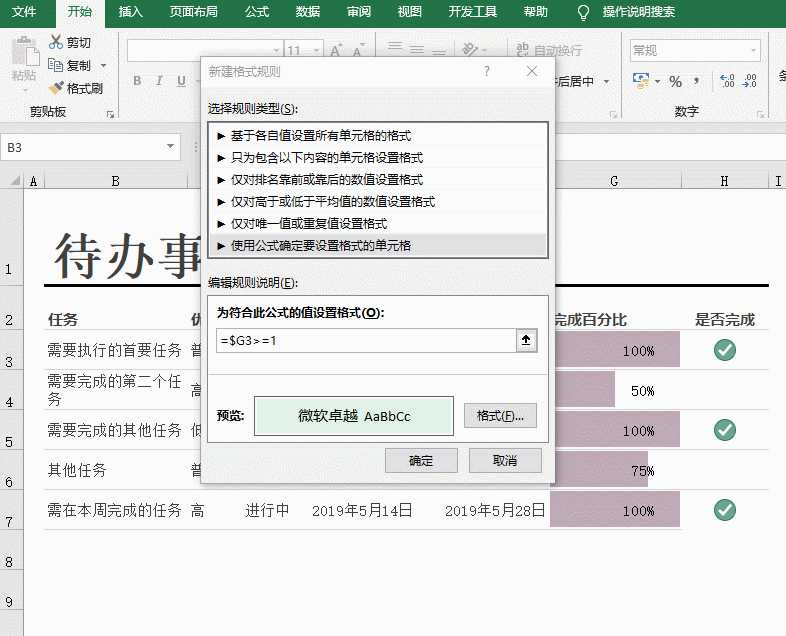786x636 pixels.
Task: Click green checkmark in row 3
Action: [725, 350]
